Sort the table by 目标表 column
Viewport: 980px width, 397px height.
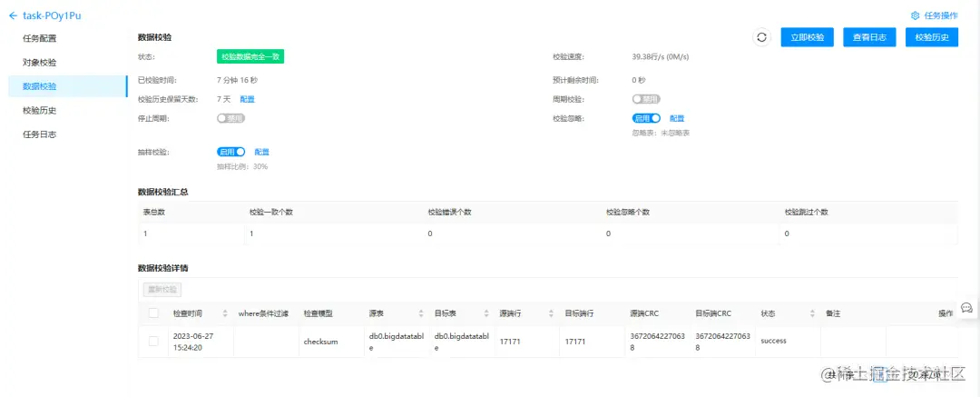click(x=485, y=313)
